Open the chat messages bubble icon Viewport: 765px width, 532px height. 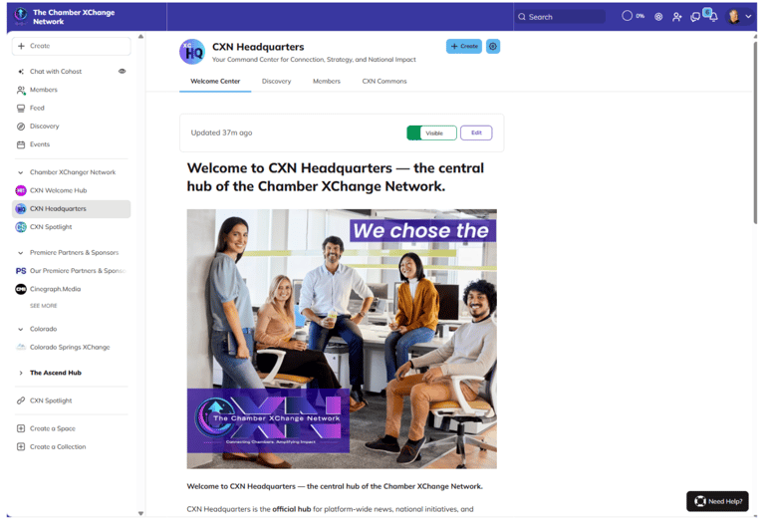pyautogui.click(x=695, y=18)
